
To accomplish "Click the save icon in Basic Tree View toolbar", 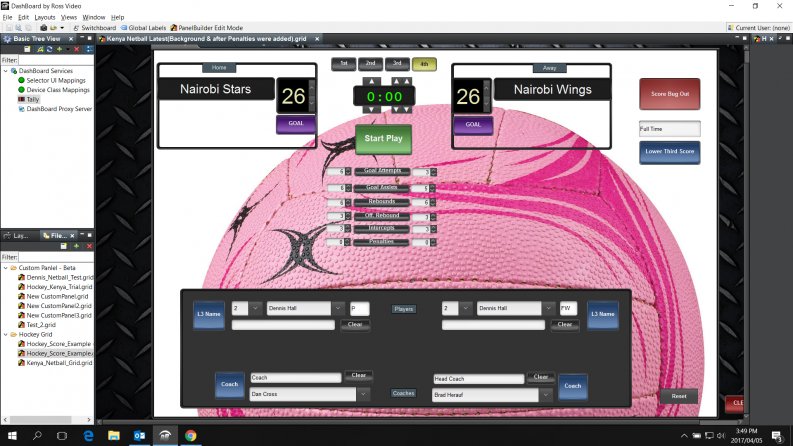I will coord(27,49).
